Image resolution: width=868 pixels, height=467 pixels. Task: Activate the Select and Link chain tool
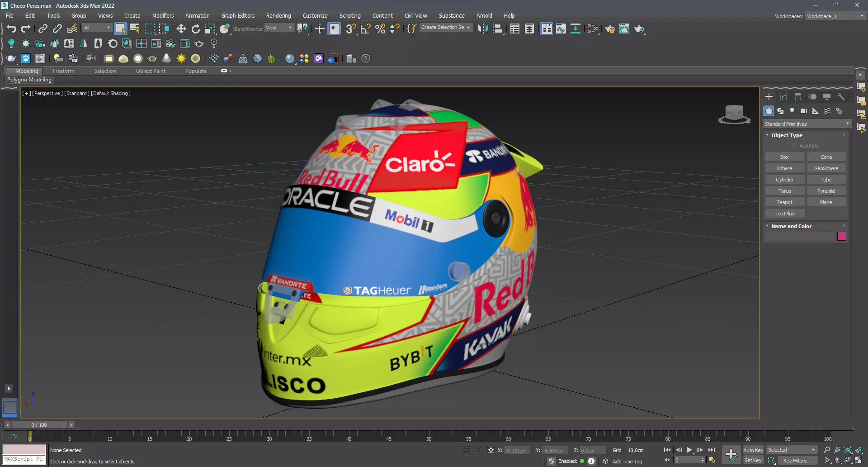pos(42,29)
